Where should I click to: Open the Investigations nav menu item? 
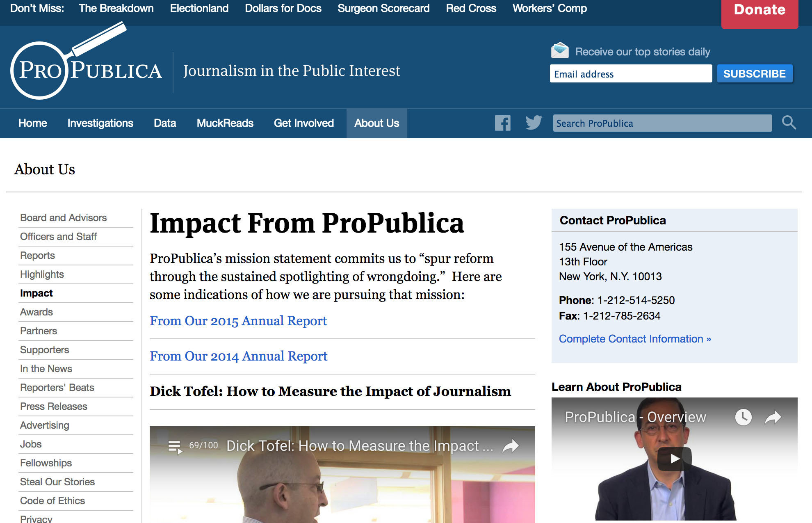[x=100, y=123]
